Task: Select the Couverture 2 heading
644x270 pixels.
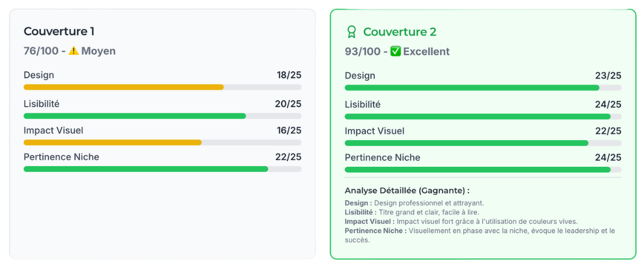Action: [400, 32]
